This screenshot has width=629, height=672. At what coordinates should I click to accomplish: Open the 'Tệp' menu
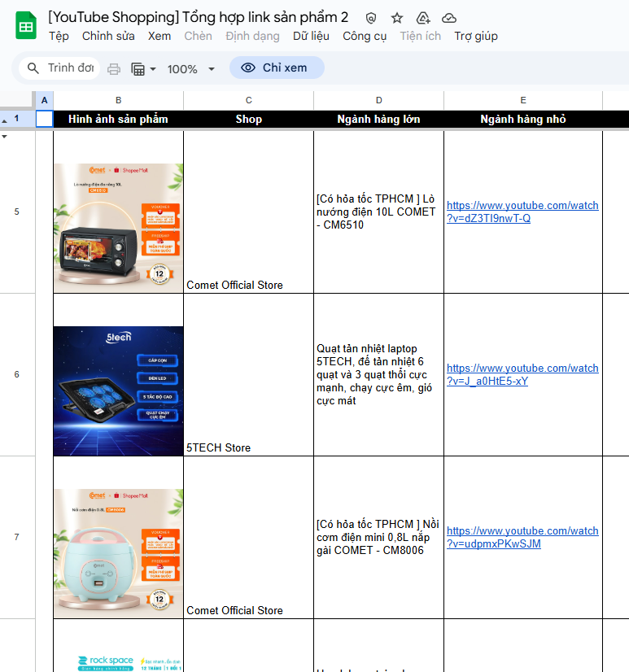point(59,36)
